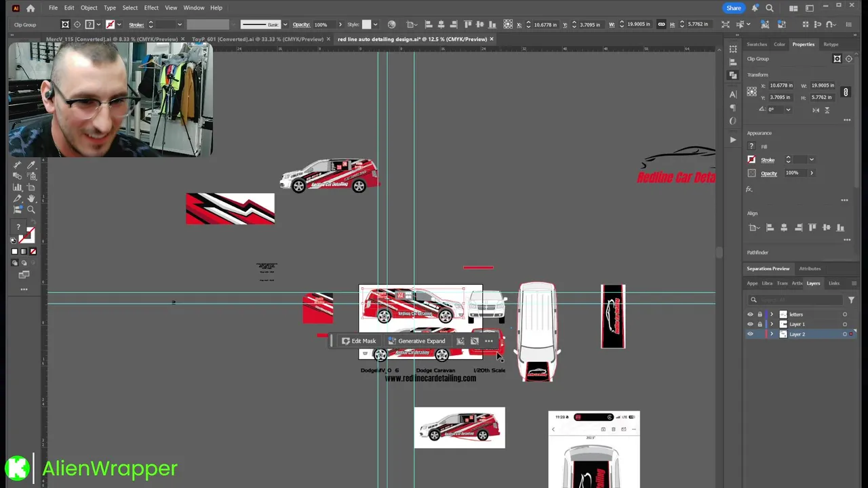
Task: Click the Edit Clipping Path icon in the Properties panel
Action: coord(837,59)
